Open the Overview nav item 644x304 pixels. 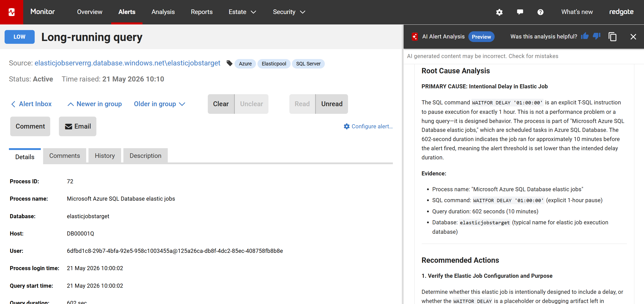[90, 12]
